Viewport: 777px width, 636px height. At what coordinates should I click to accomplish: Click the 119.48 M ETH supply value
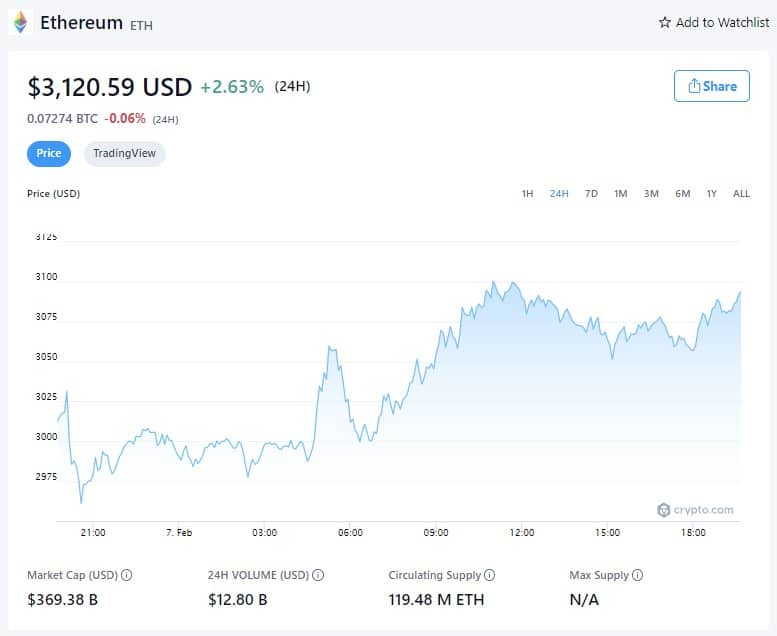(x=436, y=600)
